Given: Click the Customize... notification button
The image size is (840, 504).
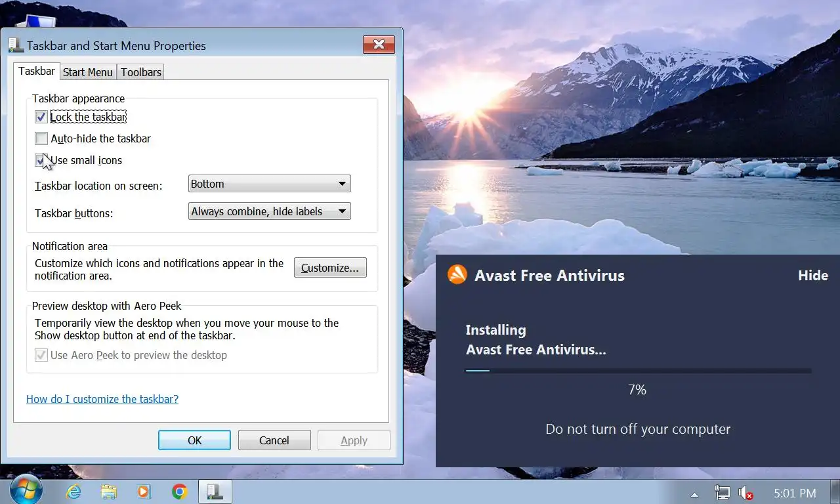Looking at the screenshot, I should (330, 268).
